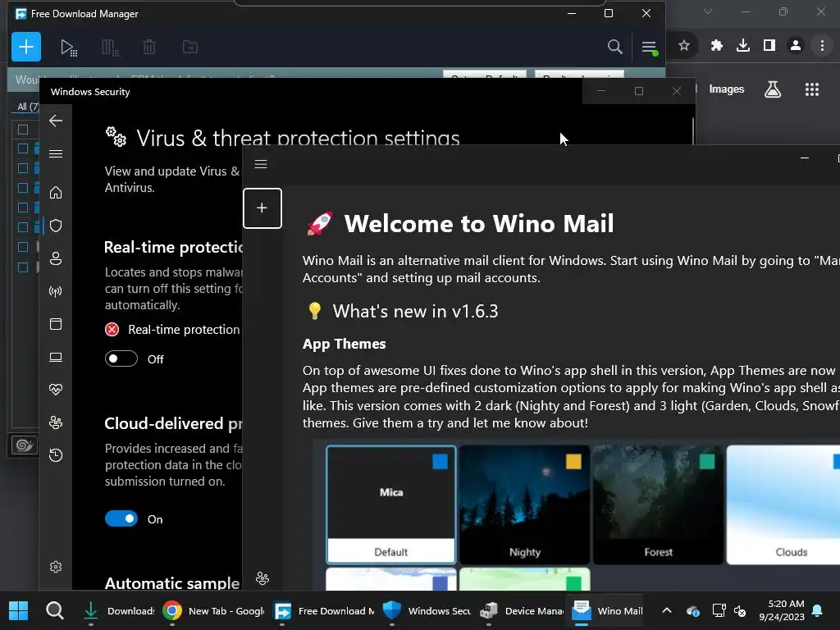Open Device security icon in Windows Security

point(56,358)
